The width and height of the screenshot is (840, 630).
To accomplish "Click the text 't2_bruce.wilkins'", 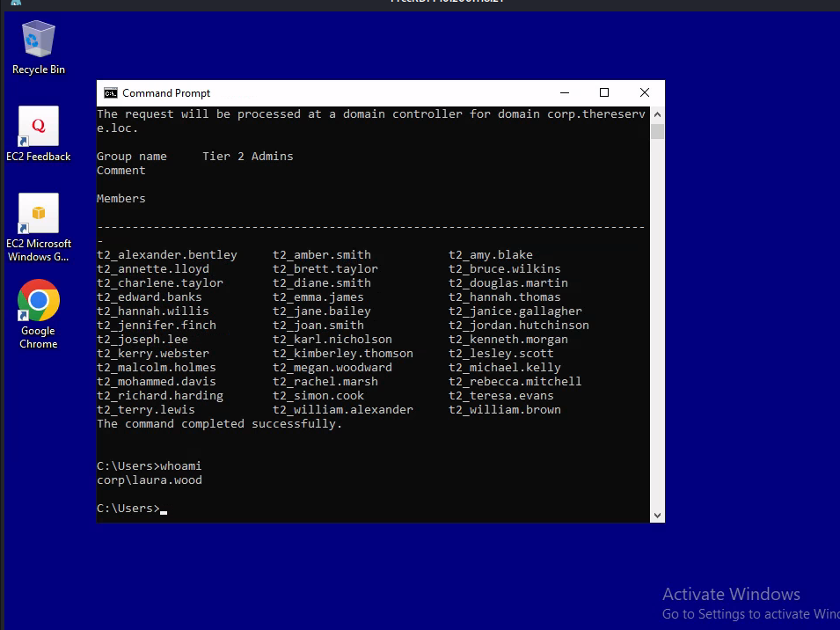I will (505, 269).
